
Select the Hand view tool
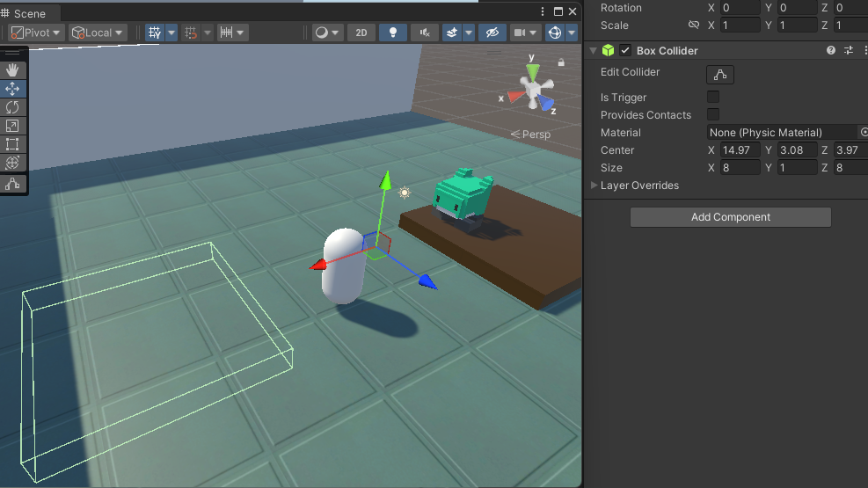click(12, 69)
